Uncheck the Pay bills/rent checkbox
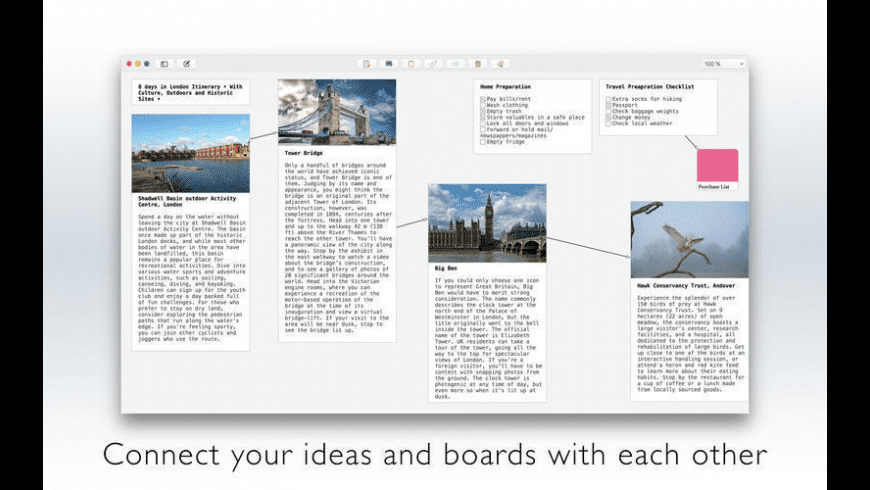The image size is (870, 490). coord(483,99)
